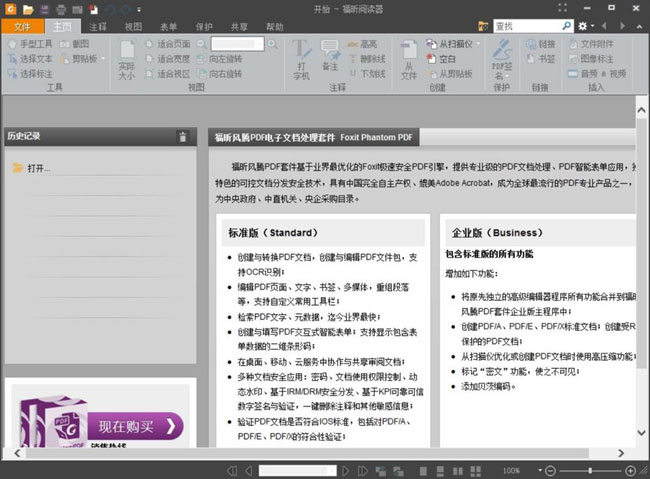The height and width of the screenshot is (479, 650).
Task: Open the ribbon zoom percentage combo box
Action: point(238,44)
